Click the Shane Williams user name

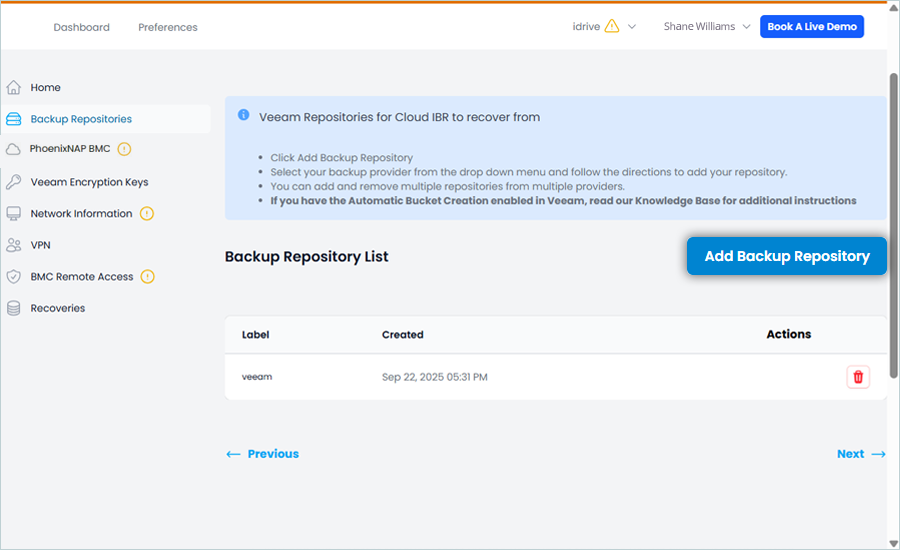pos(699,26)
